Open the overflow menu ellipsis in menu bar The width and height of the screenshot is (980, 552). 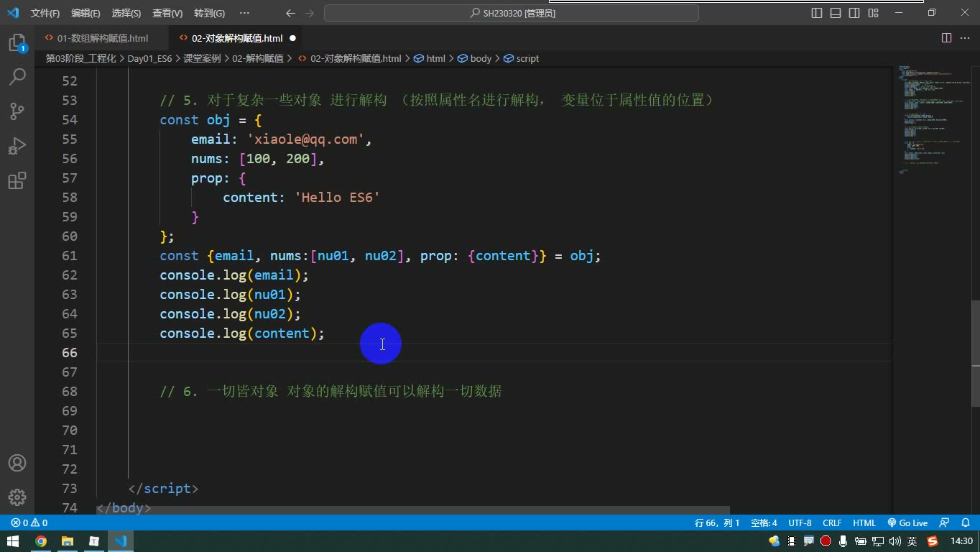click(244, 13)
